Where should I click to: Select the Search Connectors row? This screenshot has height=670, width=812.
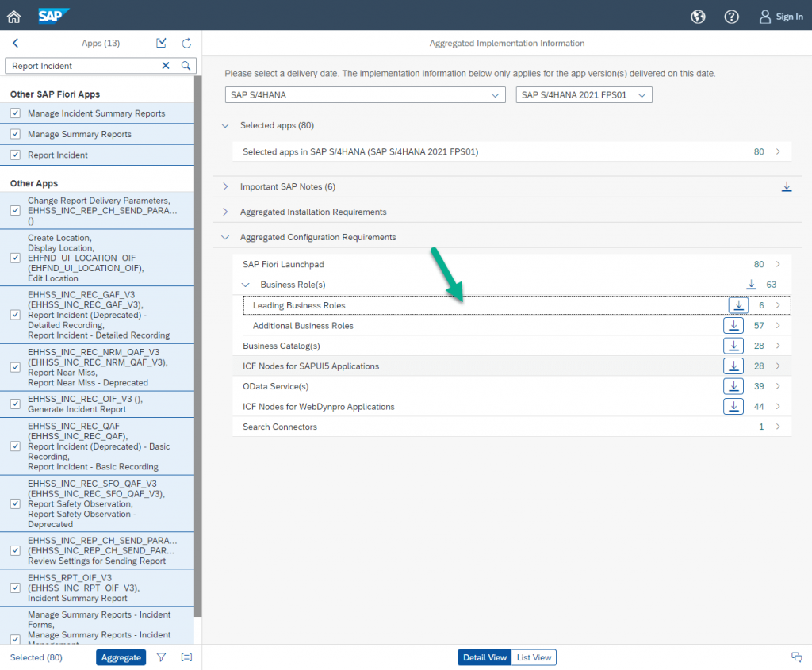point(511,427)
